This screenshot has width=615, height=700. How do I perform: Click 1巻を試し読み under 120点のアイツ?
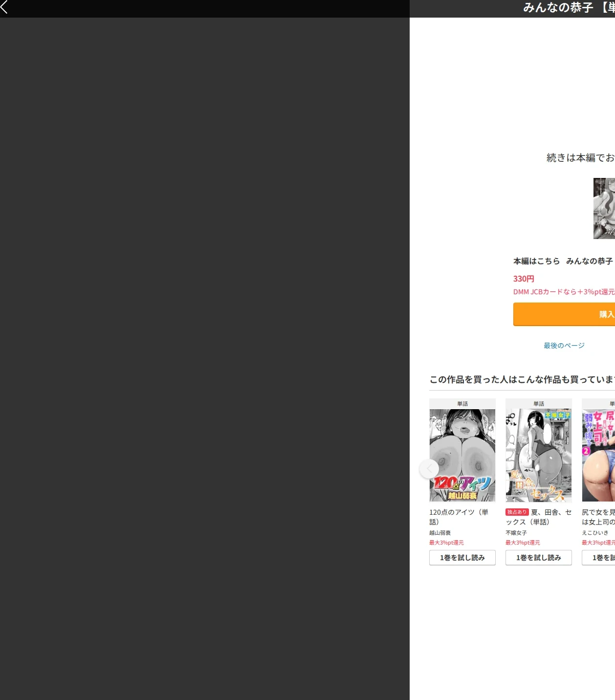coord(462,558)
